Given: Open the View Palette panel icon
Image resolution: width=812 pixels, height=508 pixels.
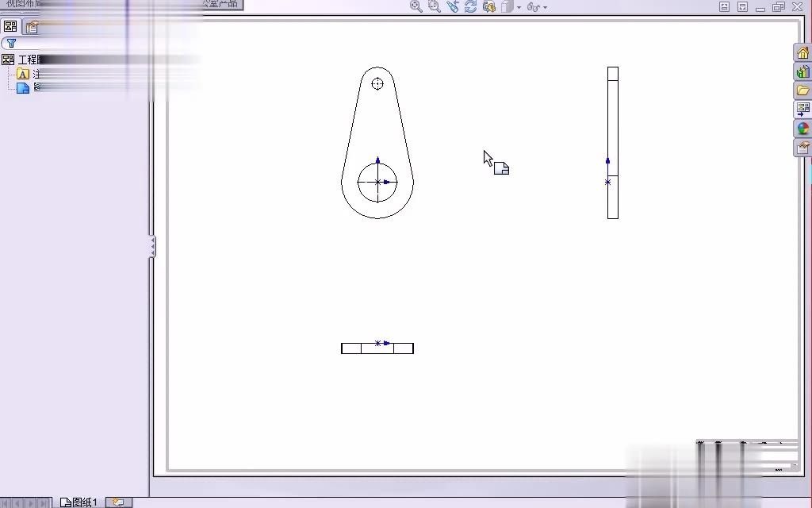Looking at the screenshot, I should pyautogui.click(x=802, y=108).
